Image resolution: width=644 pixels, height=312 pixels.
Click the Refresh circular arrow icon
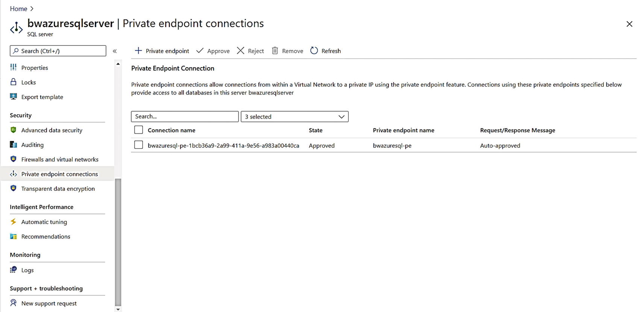pyautogui.click(x=314, y=50)
